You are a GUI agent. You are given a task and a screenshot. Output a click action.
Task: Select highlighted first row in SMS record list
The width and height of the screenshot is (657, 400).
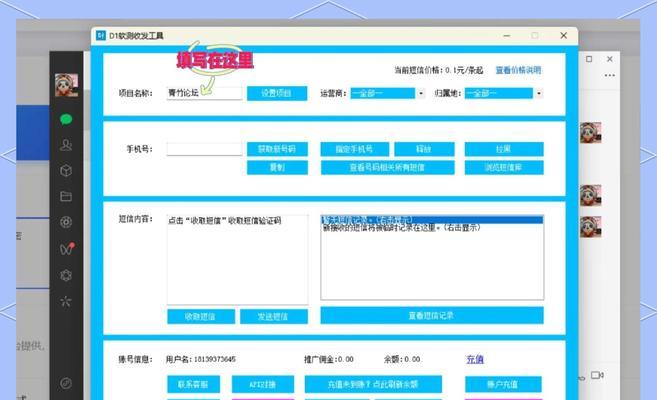(x=432, y=219)
